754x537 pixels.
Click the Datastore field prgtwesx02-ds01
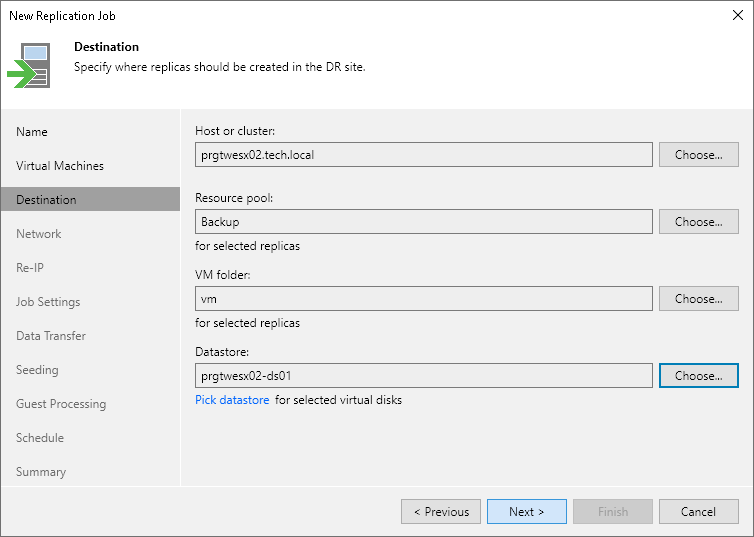(x=424, y=375)
